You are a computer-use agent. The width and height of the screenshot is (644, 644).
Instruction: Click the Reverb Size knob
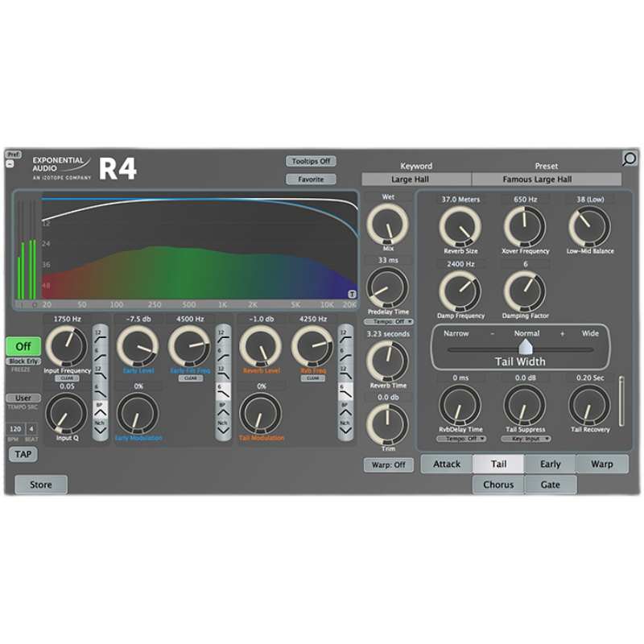click(x=460, y=227)
